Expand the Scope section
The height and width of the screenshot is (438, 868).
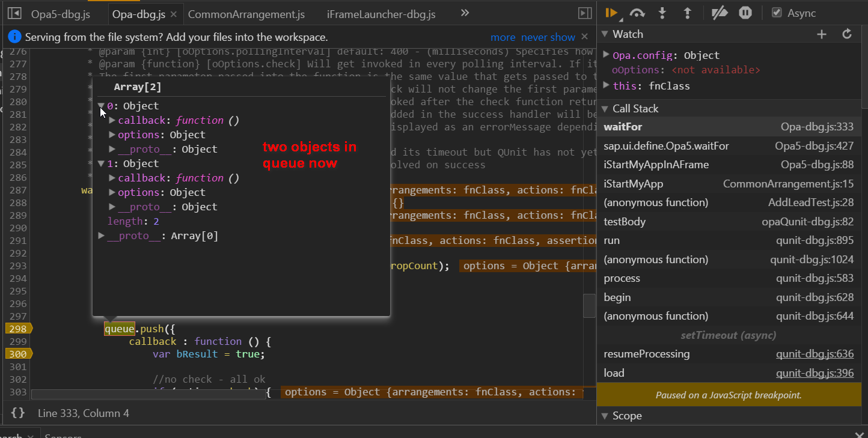(x=605, y=416)
